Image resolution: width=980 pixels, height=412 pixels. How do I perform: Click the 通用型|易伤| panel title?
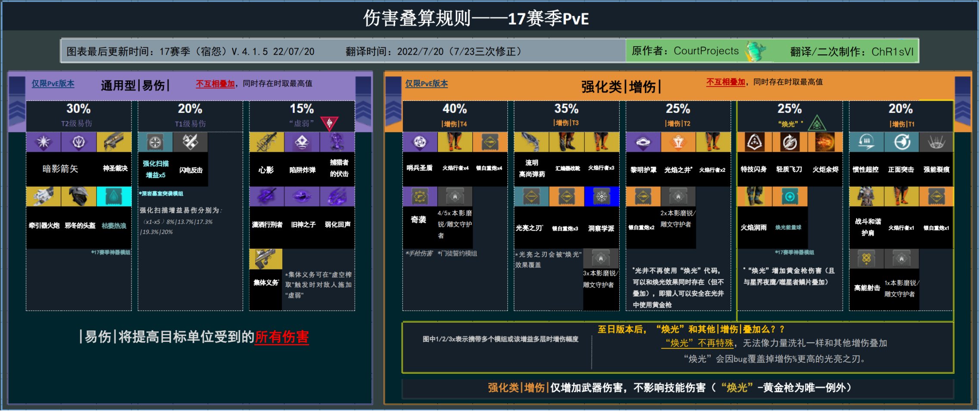135,85
